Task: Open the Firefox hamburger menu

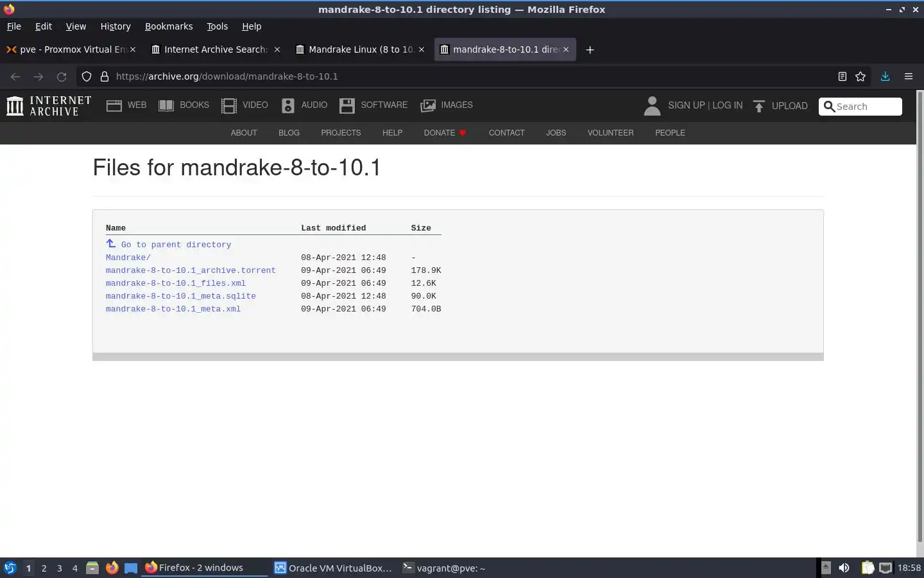Action: point(908,76)
